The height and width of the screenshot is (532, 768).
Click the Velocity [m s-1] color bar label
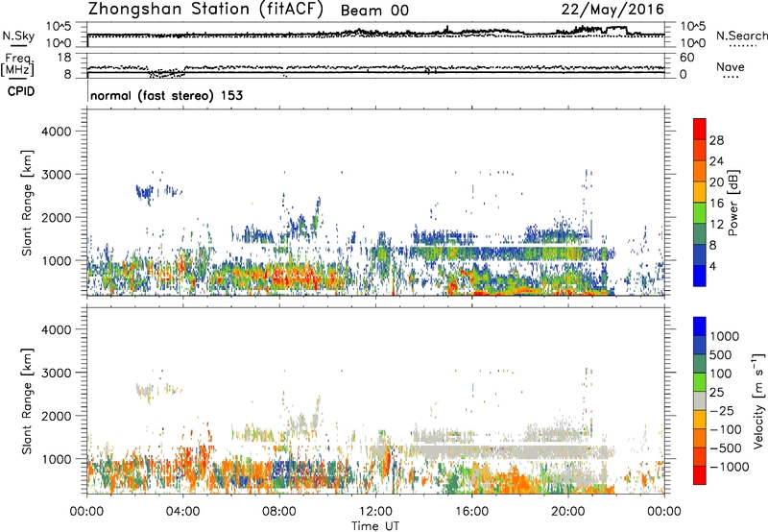tap(758, 399)
